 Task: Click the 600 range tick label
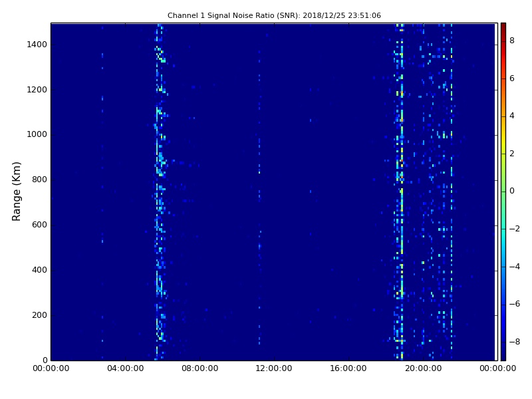tap(39, 225)
